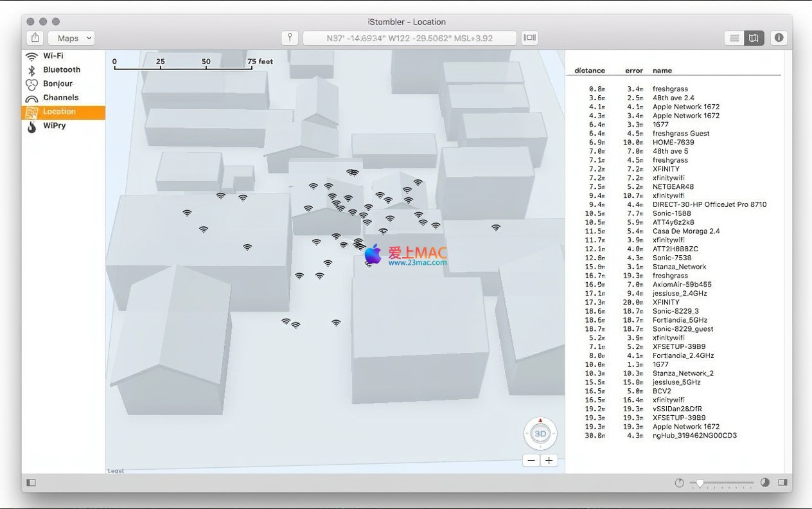Screen dimensions: 812x509
Task: Zoom in the map with plus
Action: (549, 460)
